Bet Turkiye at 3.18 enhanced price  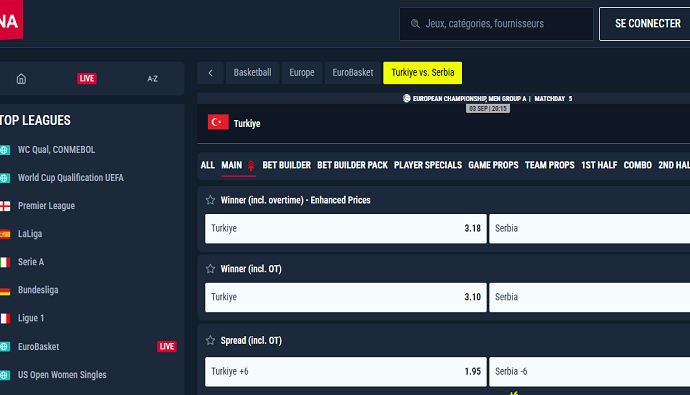[346, 228]
